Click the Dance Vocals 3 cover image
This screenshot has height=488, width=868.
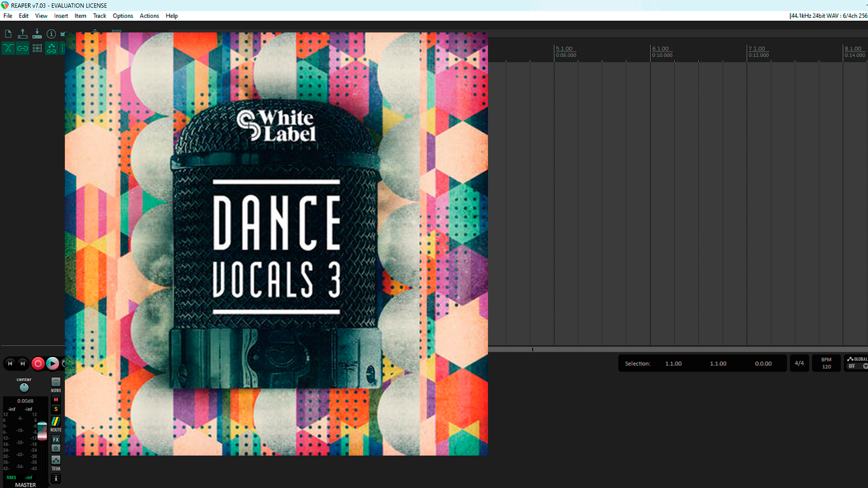276,244
